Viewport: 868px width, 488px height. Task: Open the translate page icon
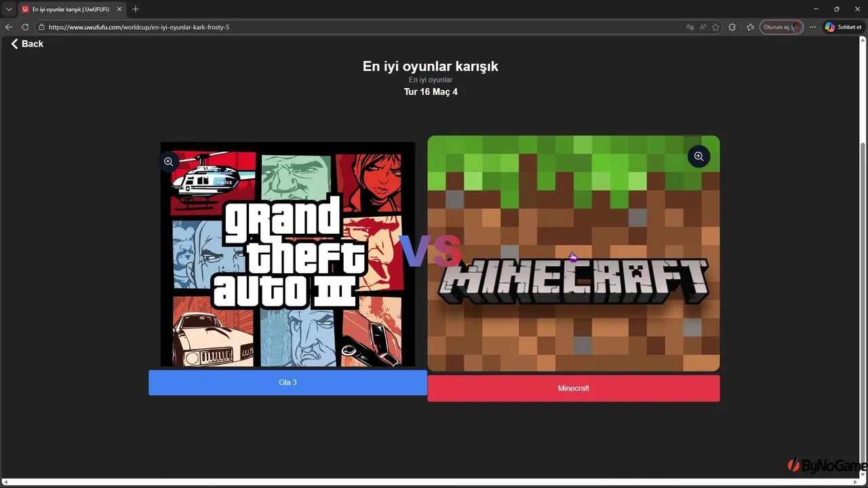690,27
